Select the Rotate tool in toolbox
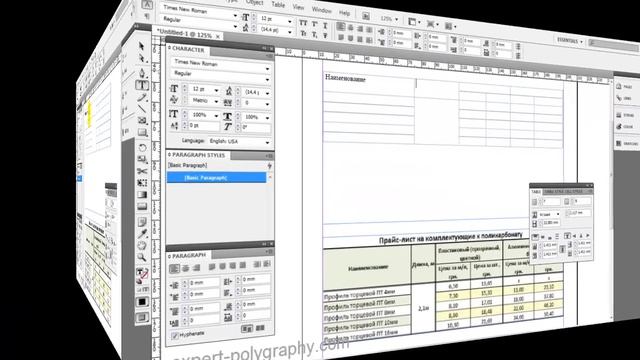The width and height of the screenshot is (640, 360). coord(142,147)
